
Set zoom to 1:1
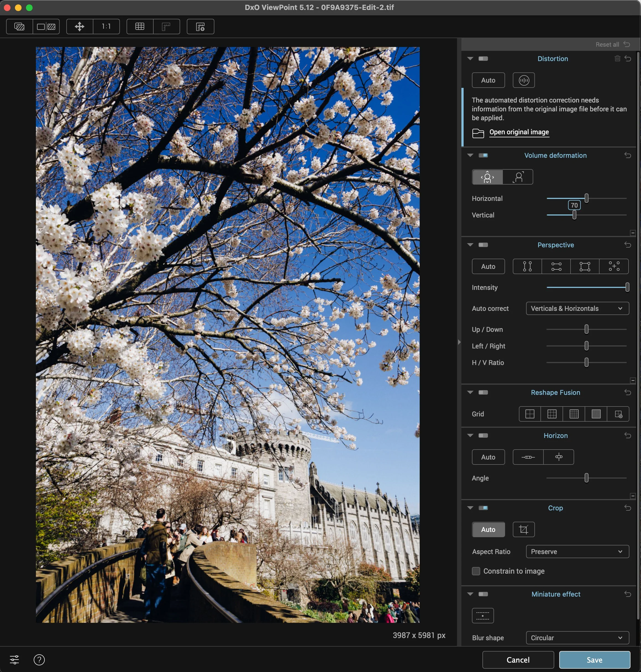(106, 27)
